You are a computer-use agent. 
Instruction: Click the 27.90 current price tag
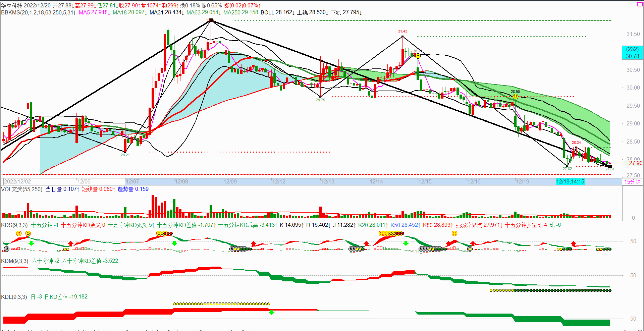tap(633, 163)
